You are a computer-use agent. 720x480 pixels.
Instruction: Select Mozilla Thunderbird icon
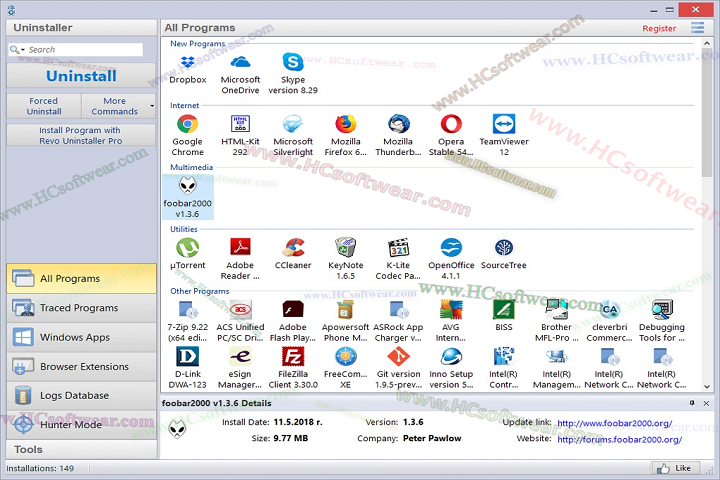pyautogui.click(x=398, y=124)
